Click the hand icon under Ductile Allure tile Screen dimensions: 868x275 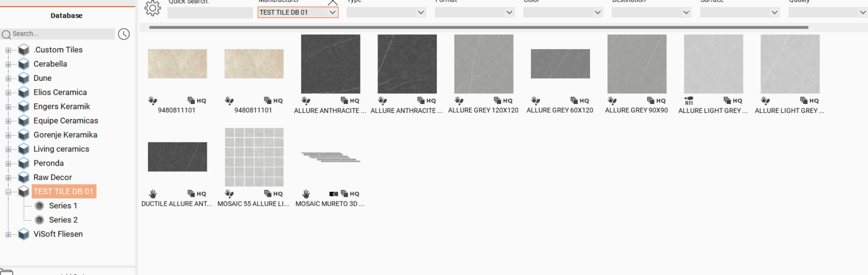click(x=153, y=194)
